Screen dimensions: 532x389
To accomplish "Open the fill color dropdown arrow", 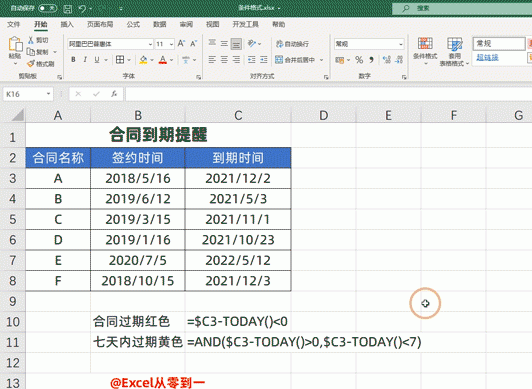I will pos(152,60).
